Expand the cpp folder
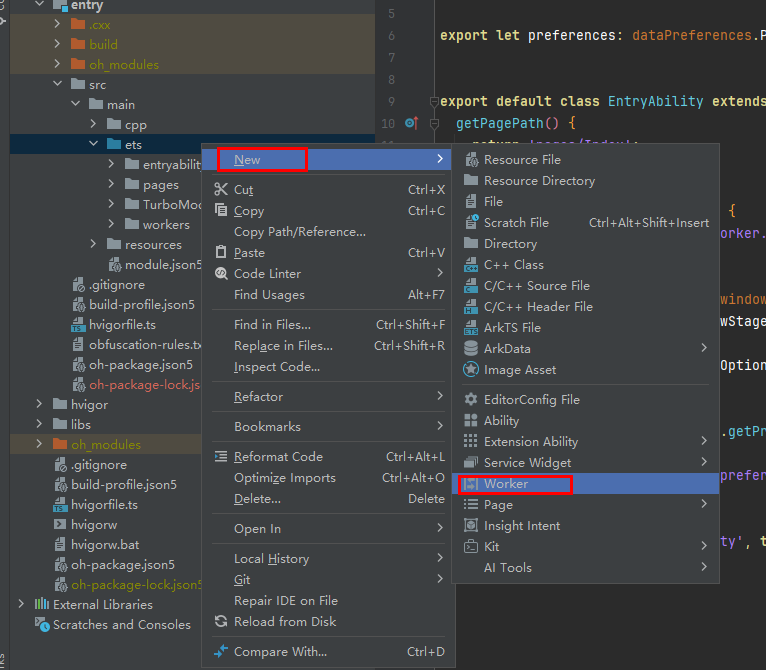This screenshot has height=670, width=766. (93, 124)
